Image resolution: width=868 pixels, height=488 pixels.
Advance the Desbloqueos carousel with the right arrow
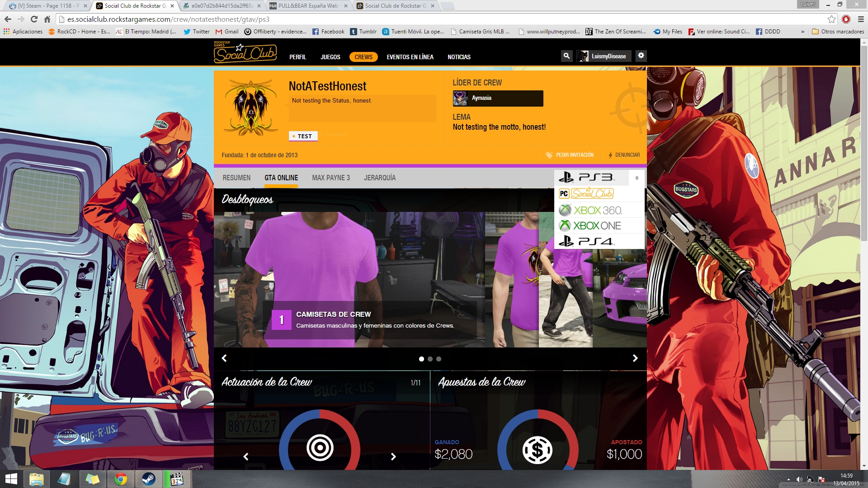click(x=635, y=358)
